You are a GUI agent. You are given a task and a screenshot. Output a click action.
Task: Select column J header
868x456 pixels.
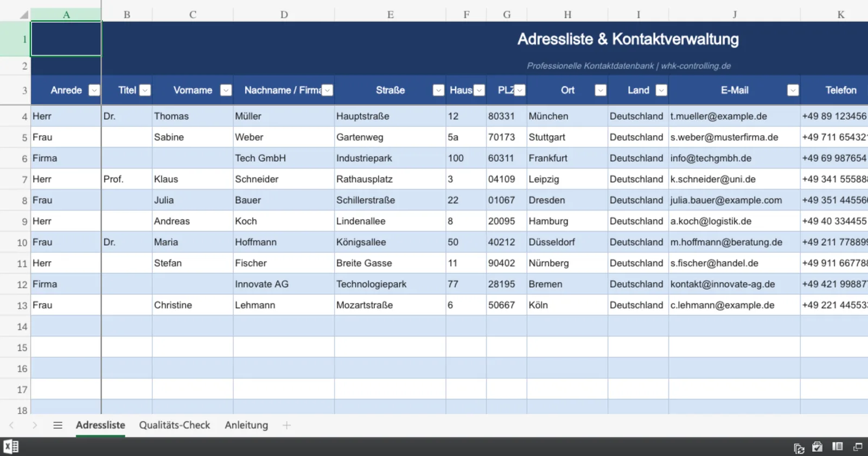(x=735, y=15)
